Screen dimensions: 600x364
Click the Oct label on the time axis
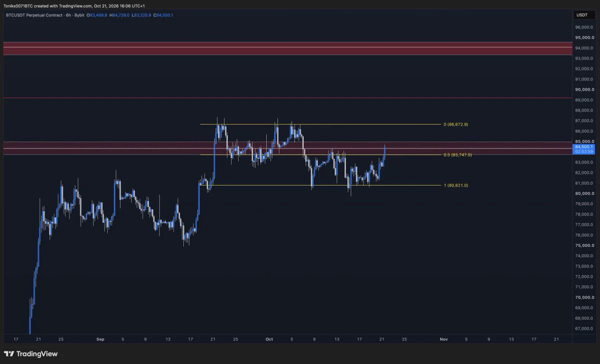pos(269,339)
